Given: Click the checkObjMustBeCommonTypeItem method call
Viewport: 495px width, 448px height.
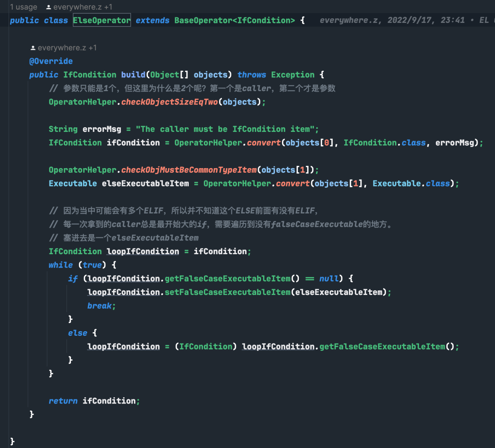Looking at the screenshot, I should point(189,170).
